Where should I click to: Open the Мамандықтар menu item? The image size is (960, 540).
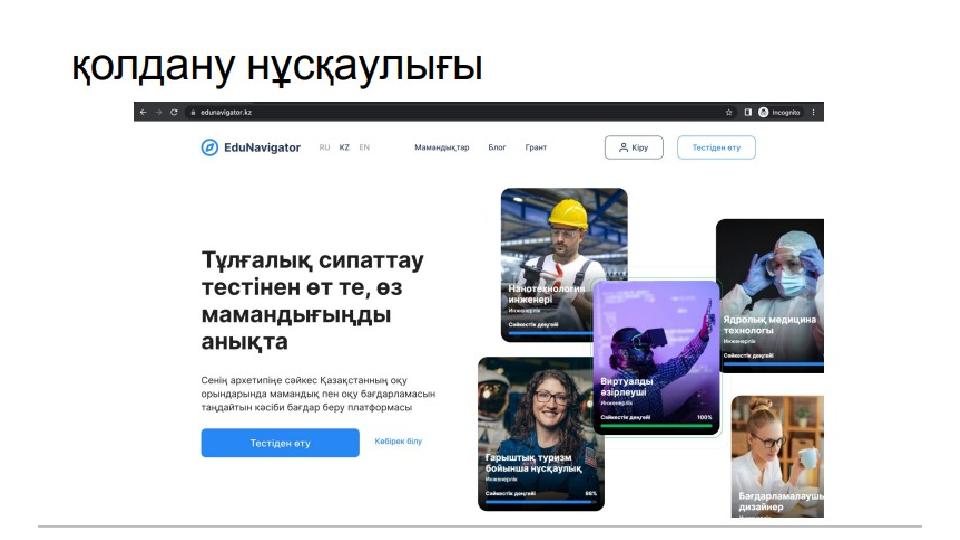(x=441, y=148)
